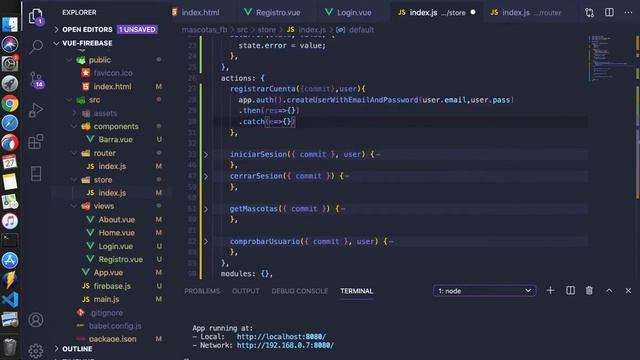Click the Accounts icon in activity bar

[x=36, y=320]
